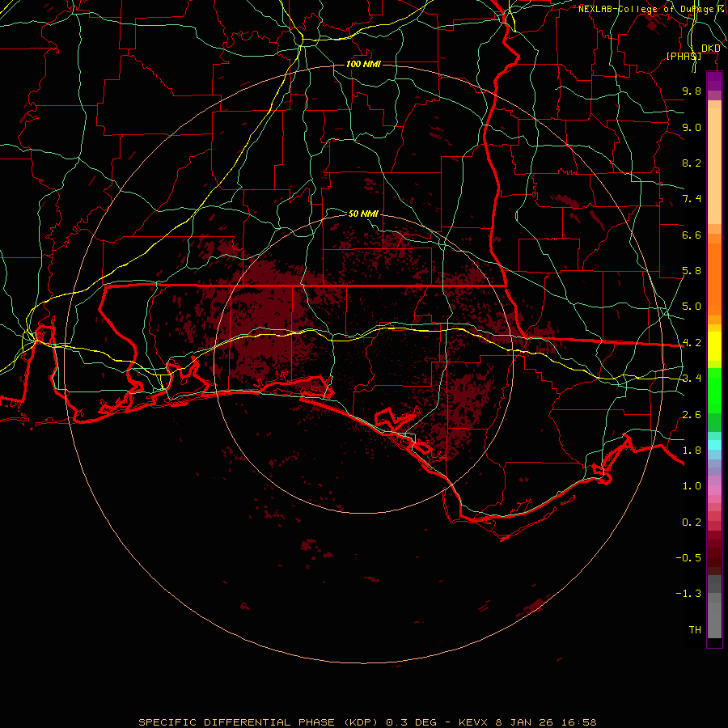The width and height of the screenshot is (728, 728).
Task: Click the solid orange segment of the color bar
Action: click(714, 280)
